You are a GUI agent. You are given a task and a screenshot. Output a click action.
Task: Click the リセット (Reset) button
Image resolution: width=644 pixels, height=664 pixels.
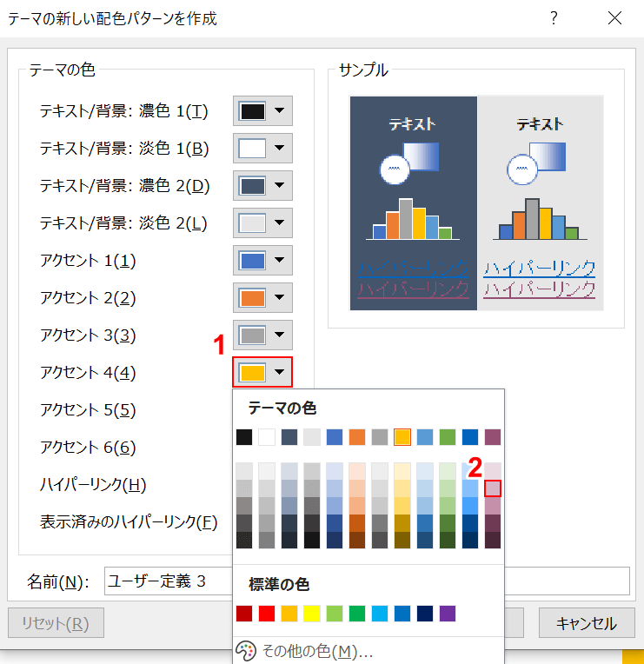pyautogui.click(x=56, y=623)
